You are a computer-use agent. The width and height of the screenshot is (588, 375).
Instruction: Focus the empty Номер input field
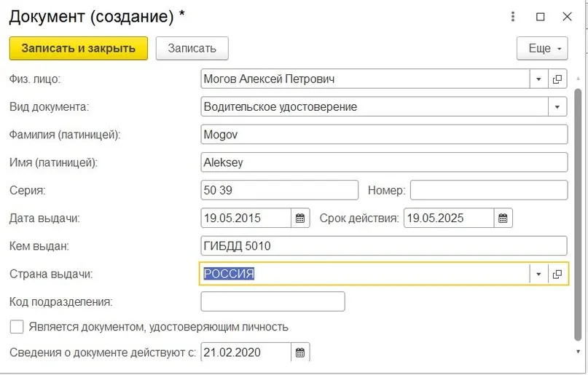(x=489, y=190)
